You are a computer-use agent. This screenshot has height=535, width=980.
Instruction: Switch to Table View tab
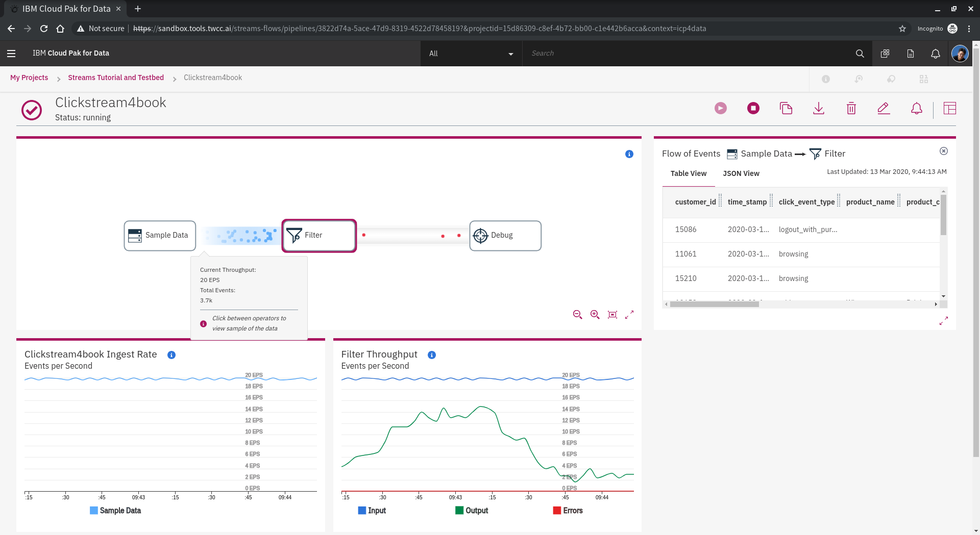[688, 173]
